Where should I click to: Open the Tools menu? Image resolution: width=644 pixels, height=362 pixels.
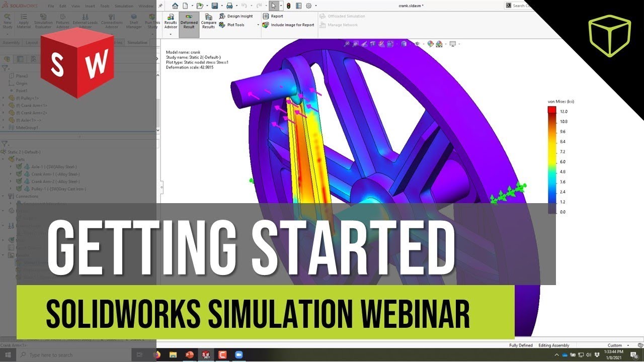(105, 6)
